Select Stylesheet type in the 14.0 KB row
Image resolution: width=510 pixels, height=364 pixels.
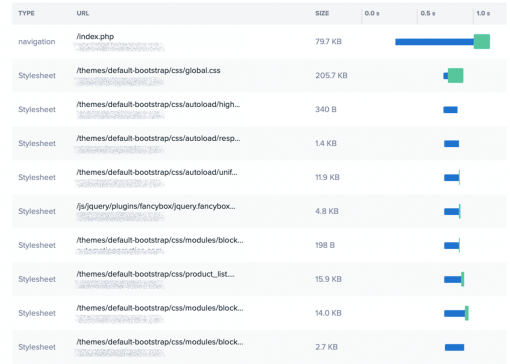[37, 313]
